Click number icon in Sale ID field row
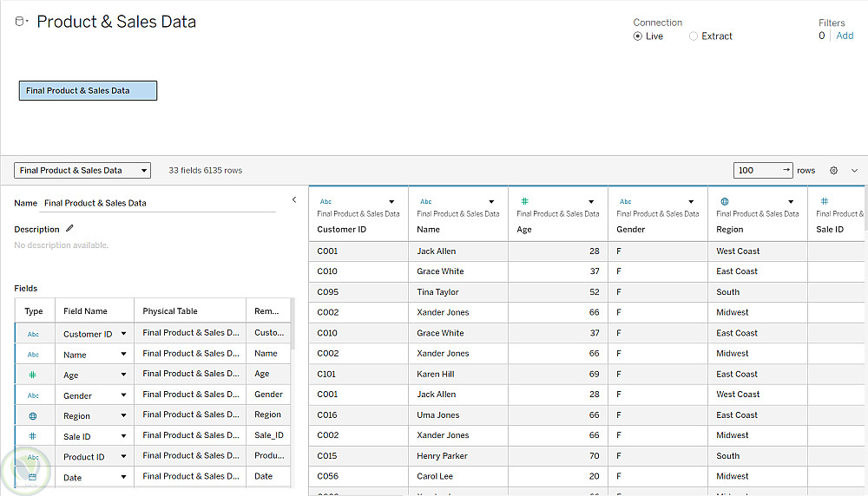Viewport: 868px width, 496px height. (x=33, y=436)
